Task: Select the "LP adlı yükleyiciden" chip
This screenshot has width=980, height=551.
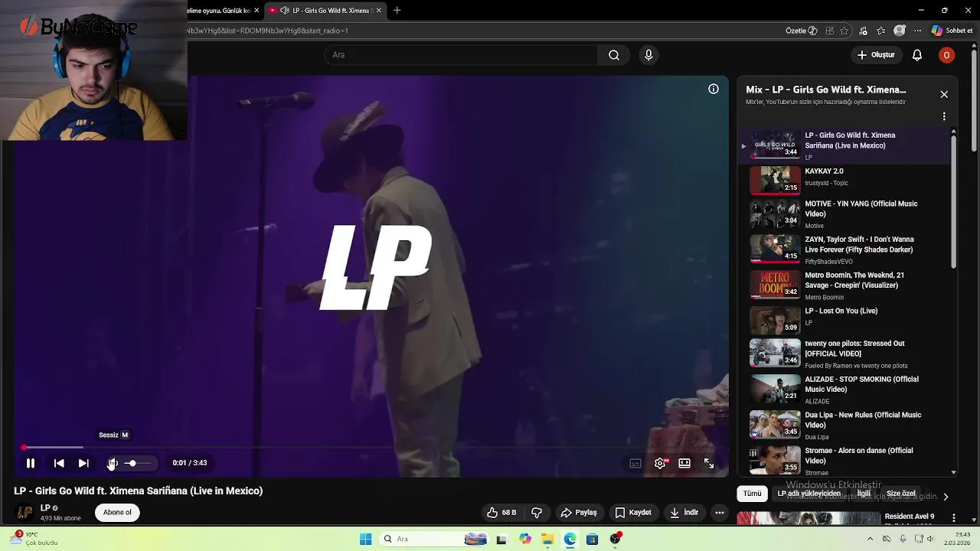Action: [809, 494]
